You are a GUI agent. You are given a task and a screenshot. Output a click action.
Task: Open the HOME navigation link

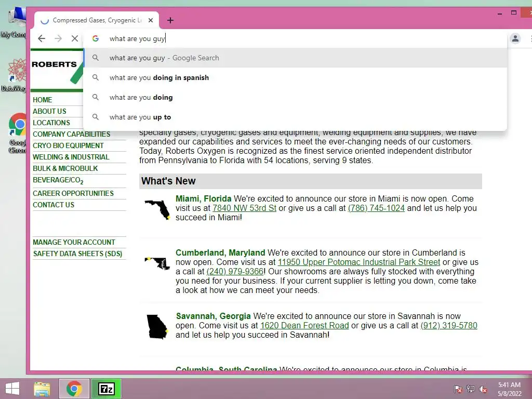click(43, 100)
